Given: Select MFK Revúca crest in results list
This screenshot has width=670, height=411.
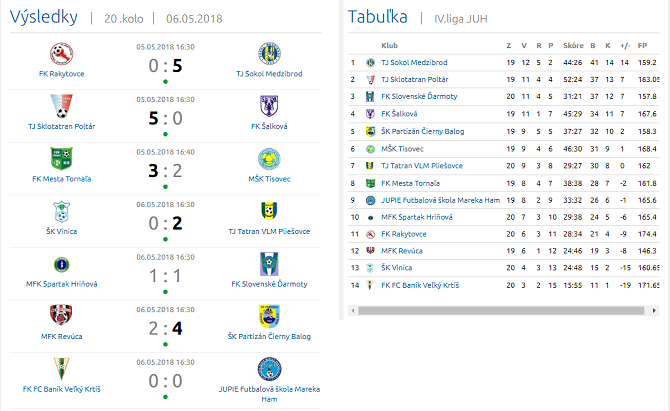Looking at the screenshot, I should 62,315.
